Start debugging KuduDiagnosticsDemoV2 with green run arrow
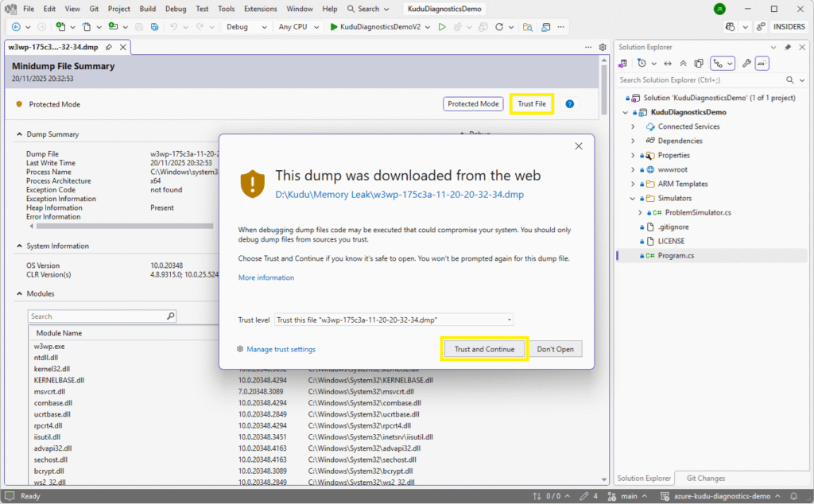 point(333,26)
